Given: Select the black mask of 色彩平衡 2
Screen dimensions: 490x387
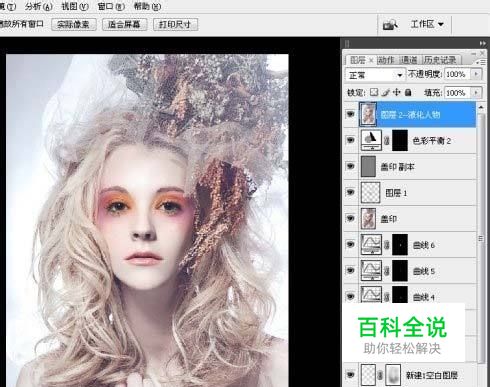Looking at the screenshot, I should click(400, 140).
